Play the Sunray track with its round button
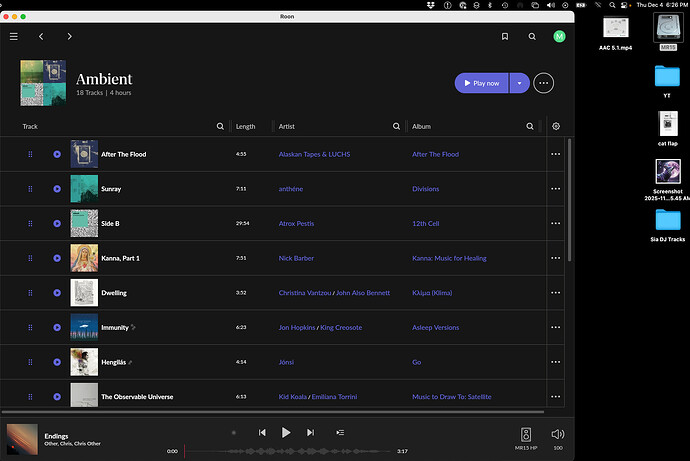690x461 pixels. (57, 189)
